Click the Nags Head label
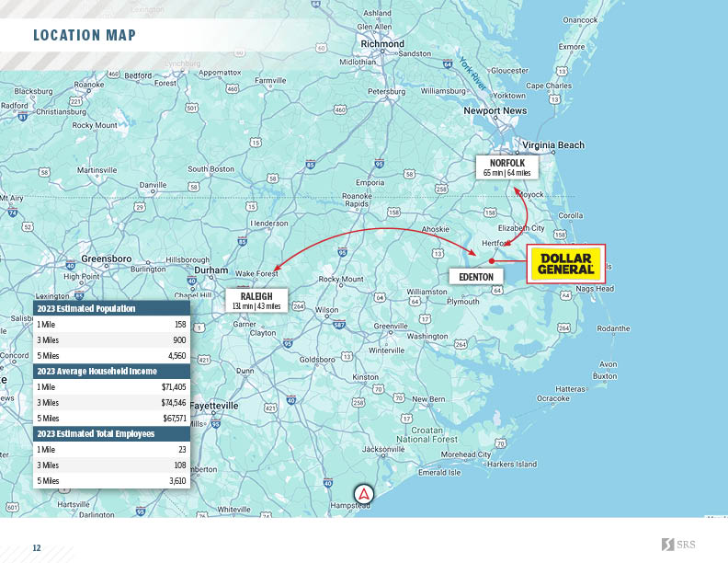Image resolution: width=728 pixels, height=563 pixels. pos(595,289)
